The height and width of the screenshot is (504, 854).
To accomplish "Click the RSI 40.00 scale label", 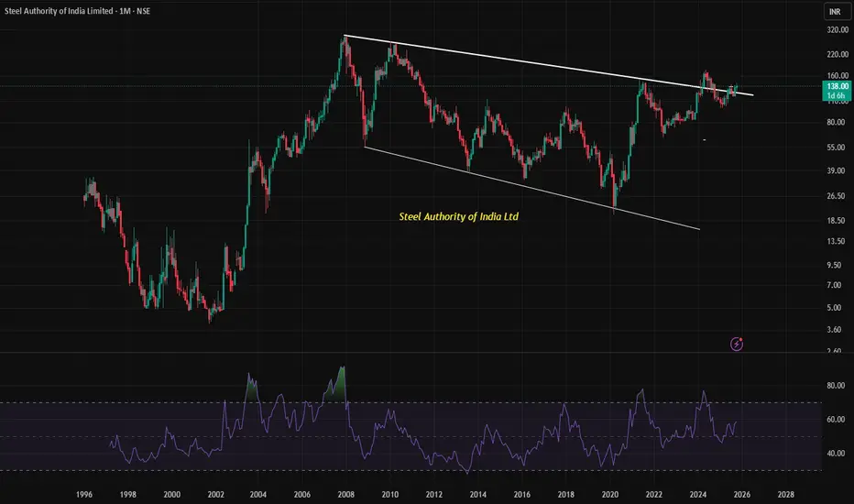I will [836, 454].
